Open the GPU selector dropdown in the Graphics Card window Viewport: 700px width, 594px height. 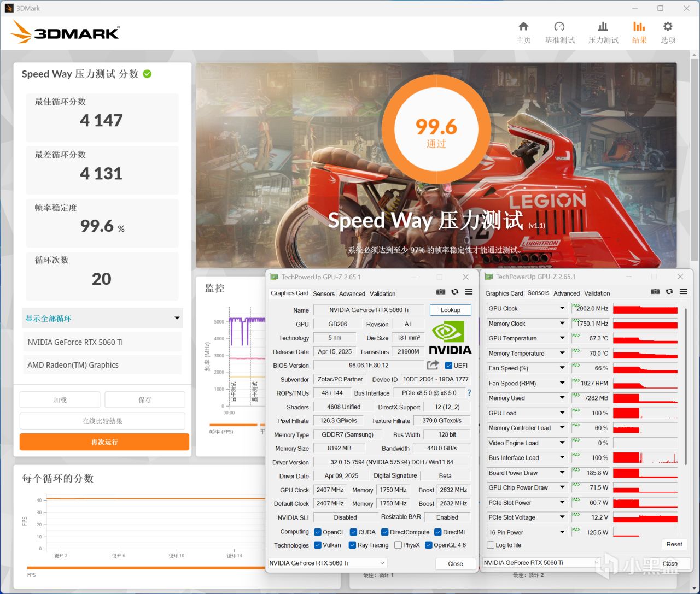[327, 563]
